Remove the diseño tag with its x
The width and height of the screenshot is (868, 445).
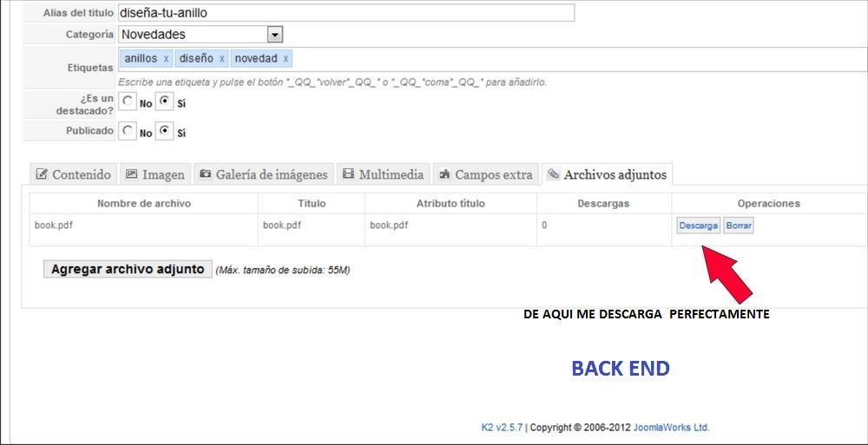[x=221, y=59]
